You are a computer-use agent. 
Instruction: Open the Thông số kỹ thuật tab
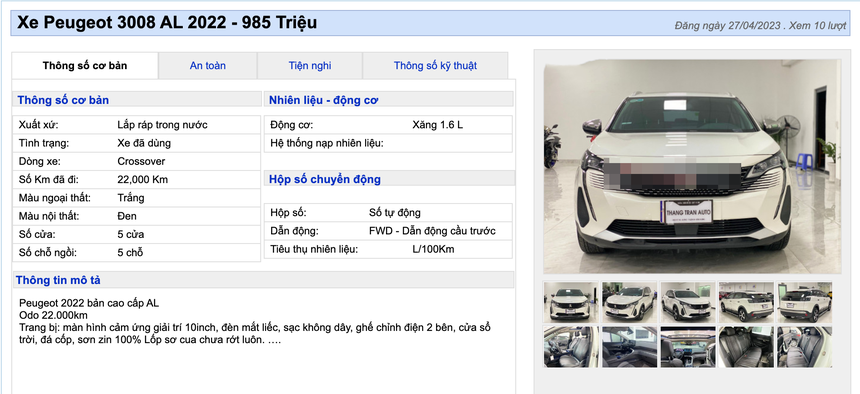click(435, 66)
